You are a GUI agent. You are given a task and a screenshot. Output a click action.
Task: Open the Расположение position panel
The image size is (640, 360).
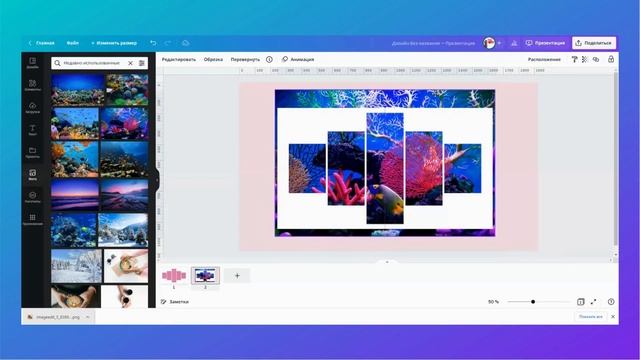click(544, 59)
